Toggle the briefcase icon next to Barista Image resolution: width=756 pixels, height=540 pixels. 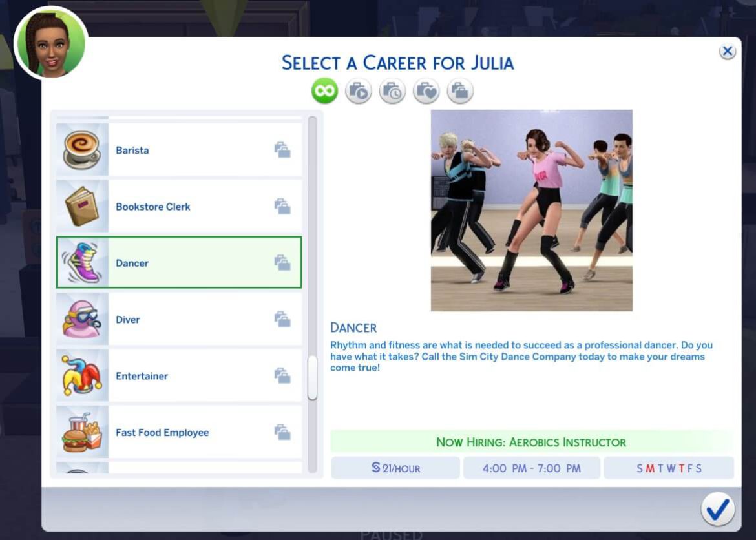click(282, 149)
